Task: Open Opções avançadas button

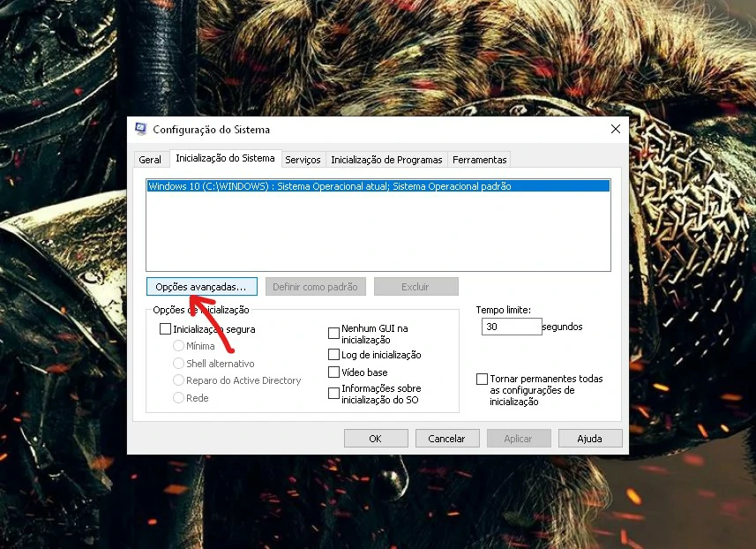Action: point(201,287)
